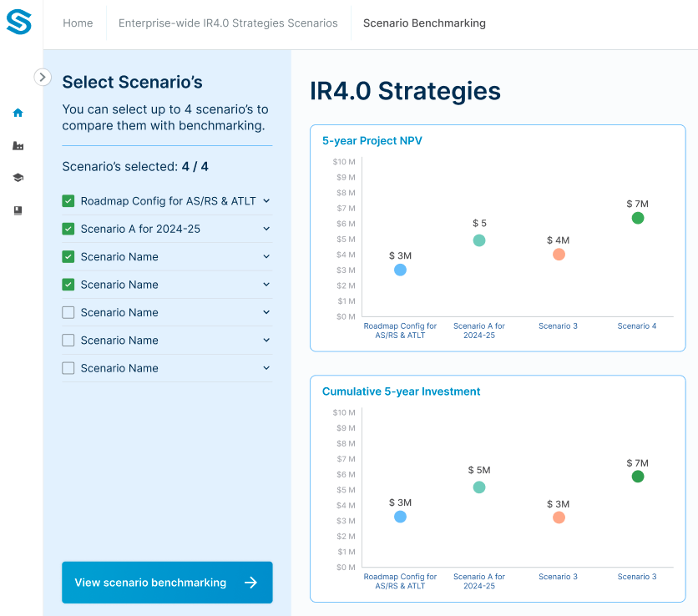
Task: Select the Scenario Benchmarking breadcrumb
Action: coord(424,23)
